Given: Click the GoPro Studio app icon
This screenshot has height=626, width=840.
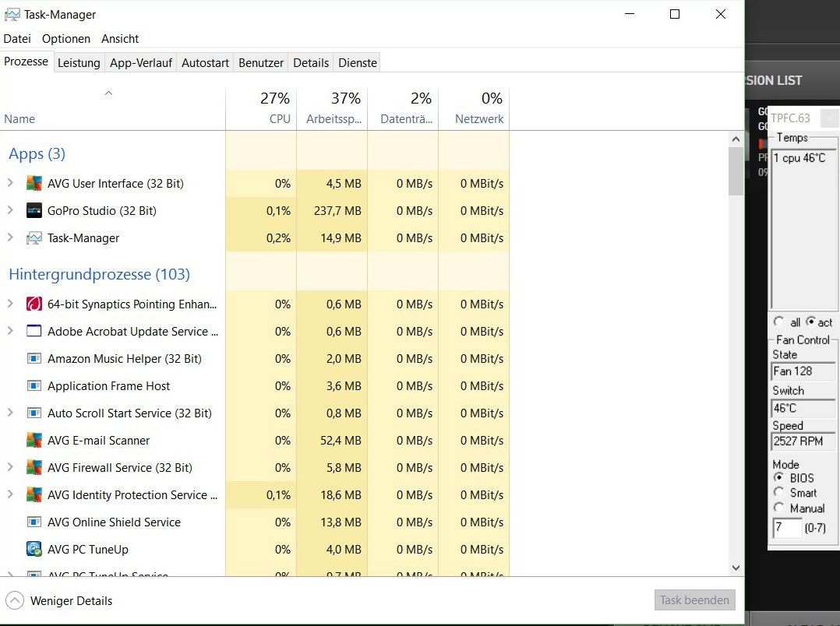Looking at the screenshot, I should point(34,211).
